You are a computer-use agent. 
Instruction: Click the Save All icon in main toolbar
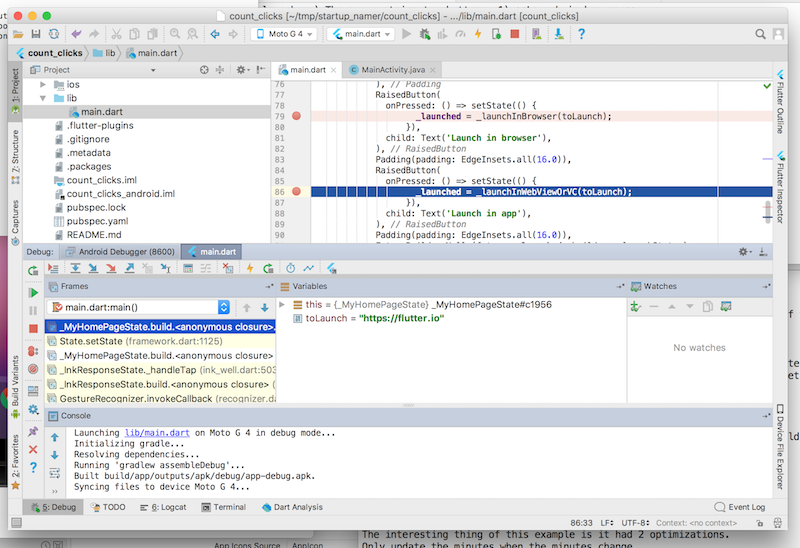click(36, 34)
